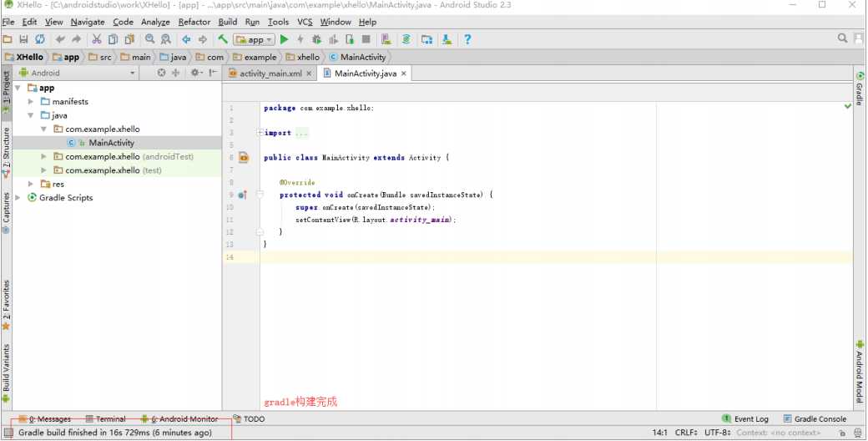Close the activity_main.xml tab

point(309,73)
